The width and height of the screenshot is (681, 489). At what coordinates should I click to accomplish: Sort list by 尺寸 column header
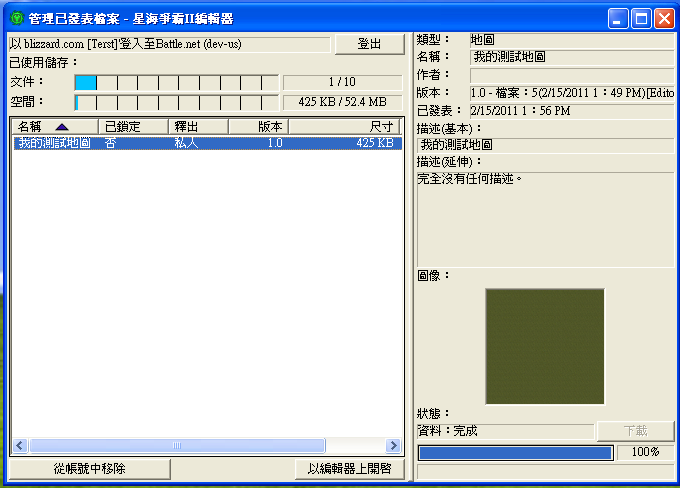[344, 126]
